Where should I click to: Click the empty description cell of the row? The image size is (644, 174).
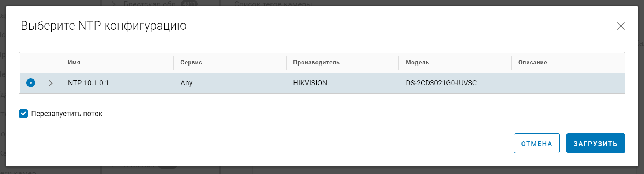[x=567, y=83]
